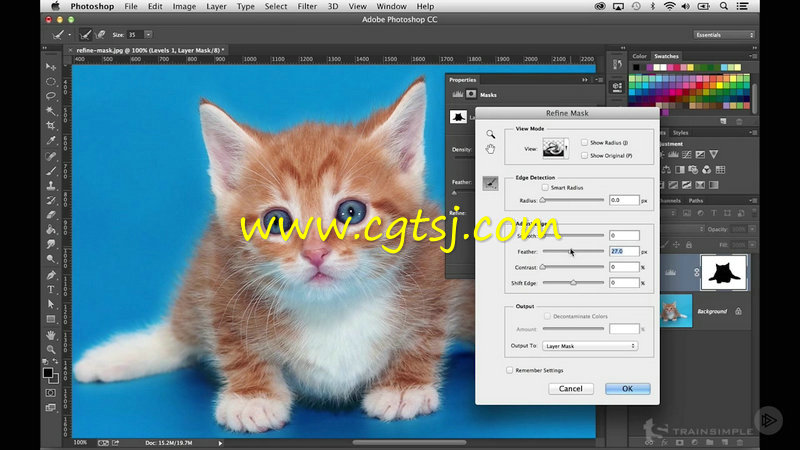The image size is (800, 450).
Task: Select the layer mask thumbnail in Layers panel
Action: 723,272
